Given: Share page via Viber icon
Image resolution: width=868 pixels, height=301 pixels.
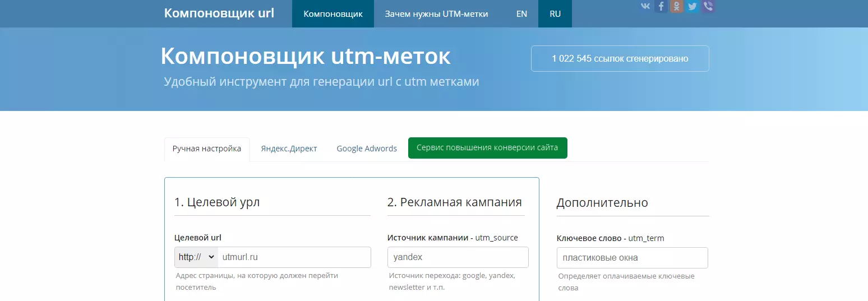Looking at the screenshot, I should point(708,6).
